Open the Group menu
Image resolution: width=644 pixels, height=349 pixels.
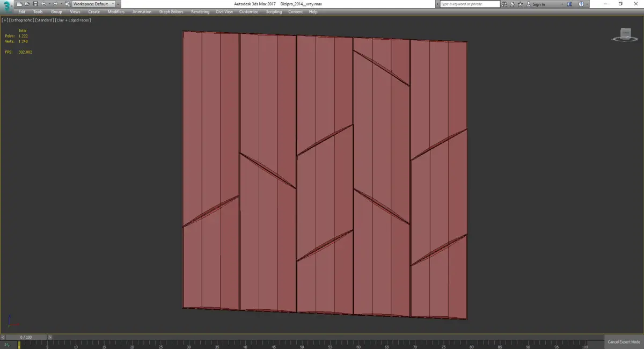click(x=56, y=12)
